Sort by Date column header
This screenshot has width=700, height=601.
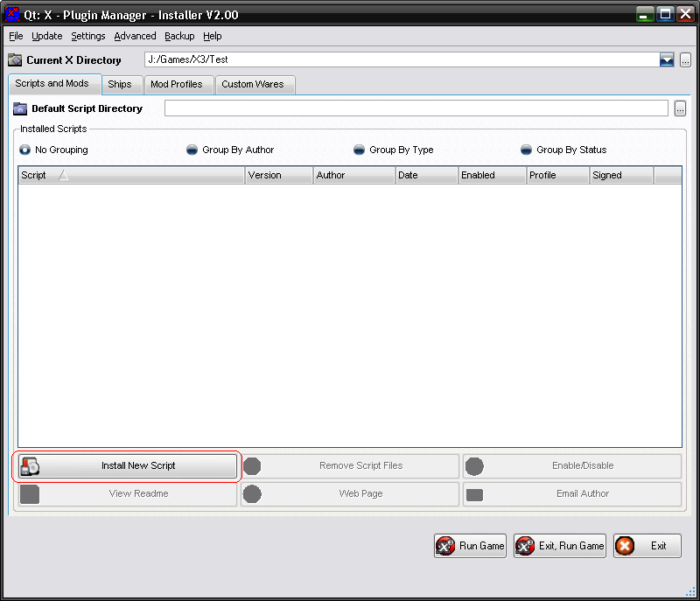(427, 175)
